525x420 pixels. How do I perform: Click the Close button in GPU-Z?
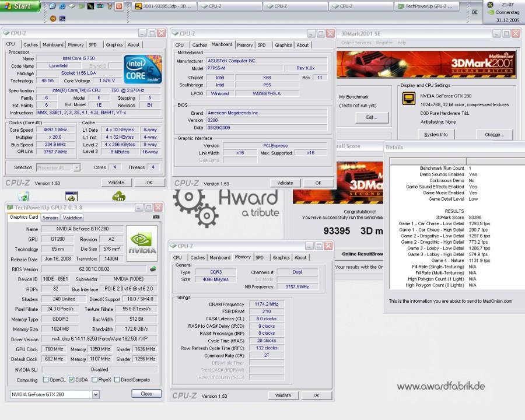pyautogui.click(x=146, y=394)
